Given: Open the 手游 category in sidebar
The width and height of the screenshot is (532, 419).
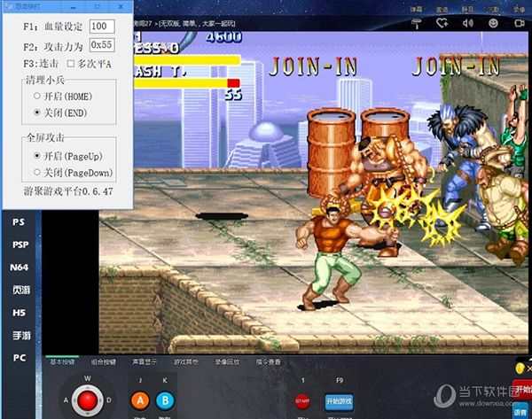Looking at the screenshot, I should click(21, 335).
